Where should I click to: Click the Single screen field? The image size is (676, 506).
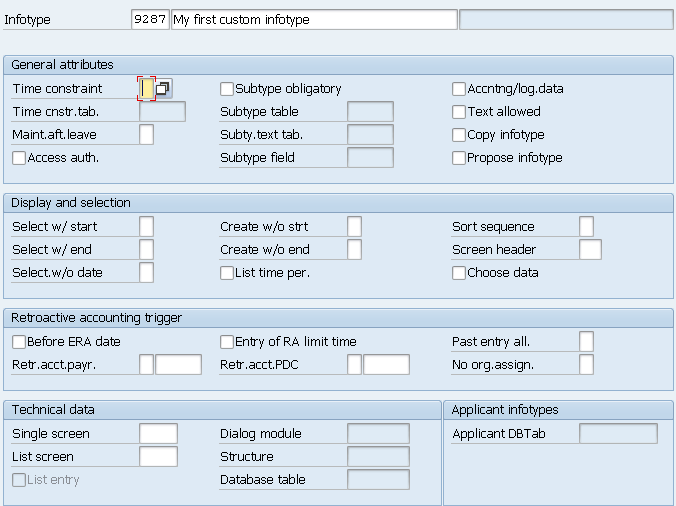point(158,434)
